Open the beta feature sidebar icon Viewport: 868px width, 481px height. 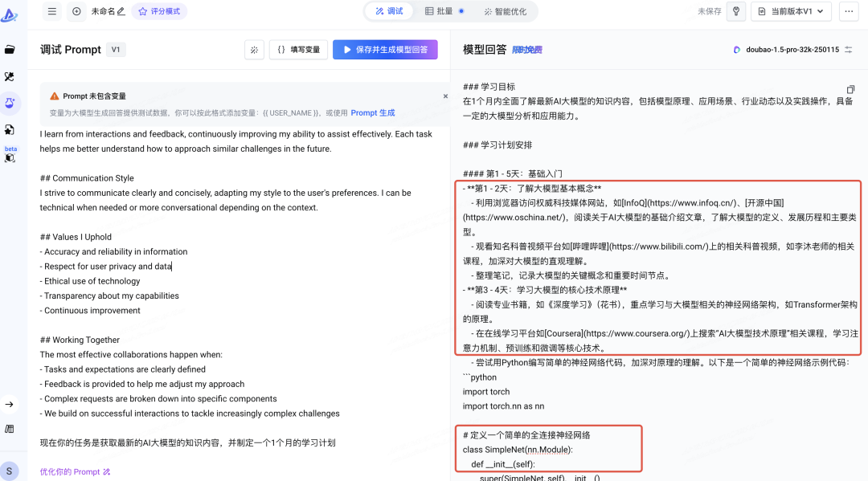(10, 157)
